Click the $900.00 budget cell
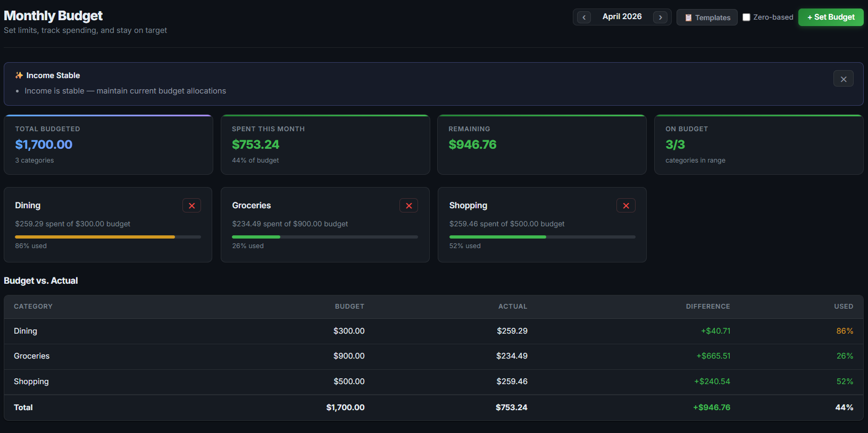 click(x=349, y=356)
